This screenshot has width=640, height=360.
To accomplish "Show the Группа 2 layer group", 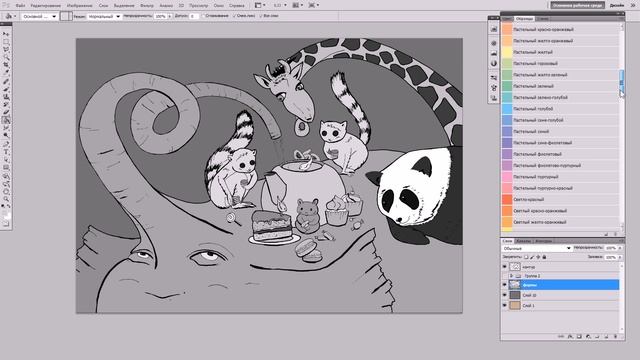I will (x=504, y=276).
